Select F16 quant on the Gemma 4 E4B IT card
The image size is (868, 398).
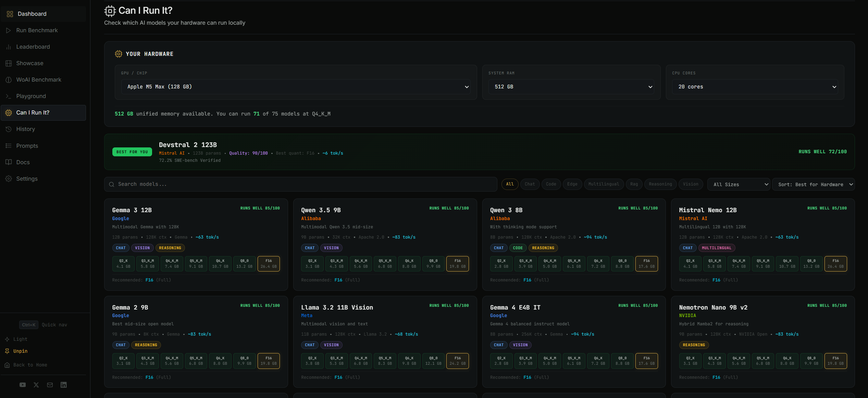coord(647,361)
